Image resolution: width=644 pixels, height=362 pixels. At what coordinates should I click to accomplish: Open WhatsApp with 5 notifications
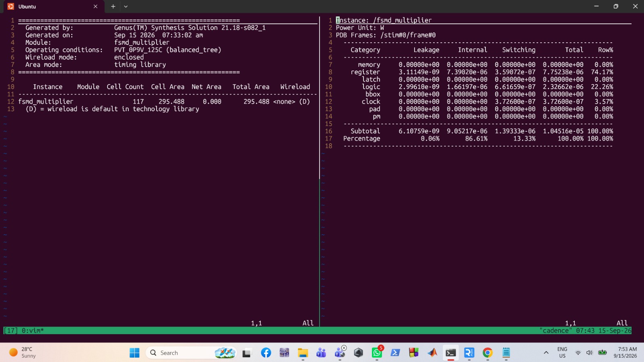377,353
